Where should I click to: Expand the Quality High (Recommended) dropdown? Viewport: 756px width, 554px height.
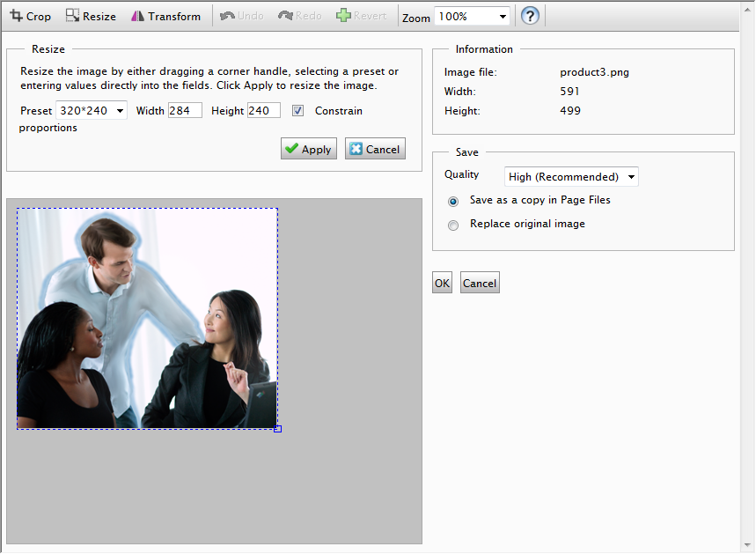click(571, 177)
